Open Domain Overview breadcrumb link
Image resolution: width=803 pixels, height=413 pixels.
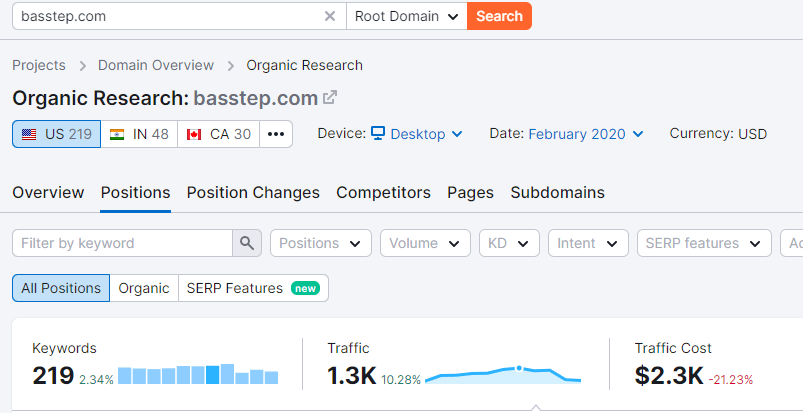(x=156, y=66)
